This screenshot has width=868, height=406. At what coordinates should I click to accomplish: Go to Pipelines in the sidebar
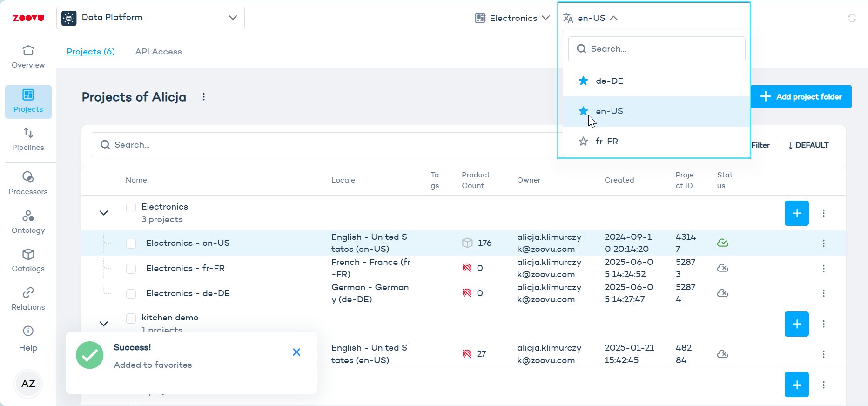tap(28, 139)
